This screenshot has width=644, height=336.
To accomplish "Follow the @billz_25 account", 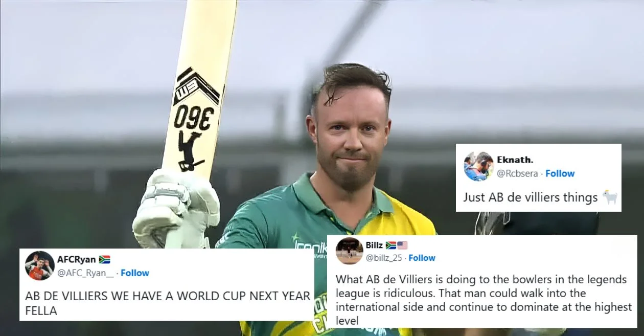I will [422, 258].
